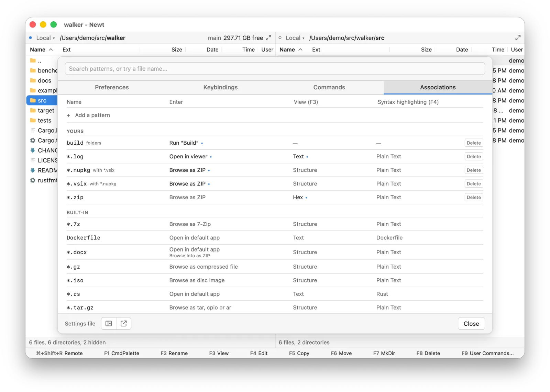Toggle Name sort order in left panel
The height and width of the screenshot is (392, 550).
[41, 49]
